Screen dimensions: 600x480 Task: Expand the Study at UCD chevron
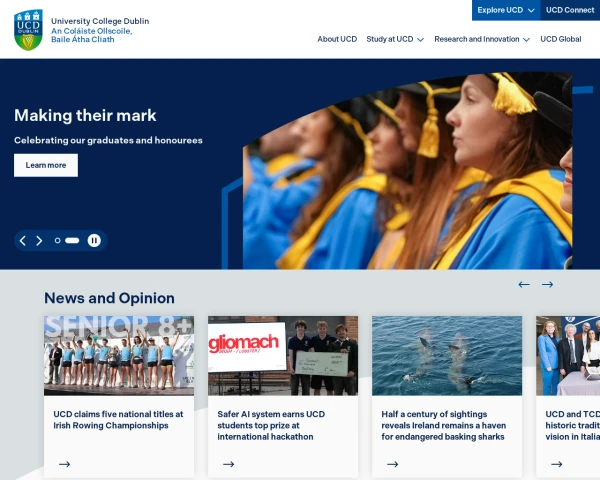(x=421, y=40)
